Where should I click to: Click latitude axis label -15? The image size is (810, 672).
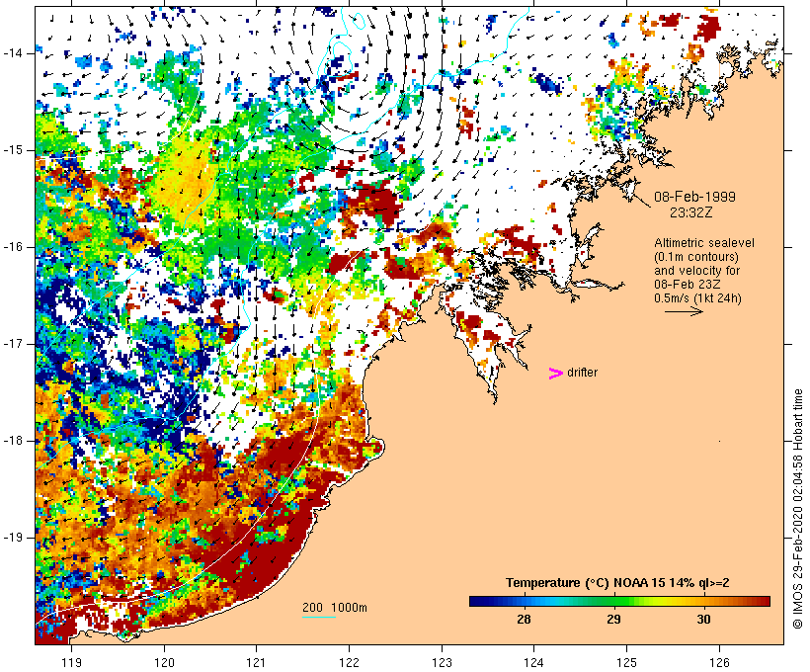[x=13, y=150]
